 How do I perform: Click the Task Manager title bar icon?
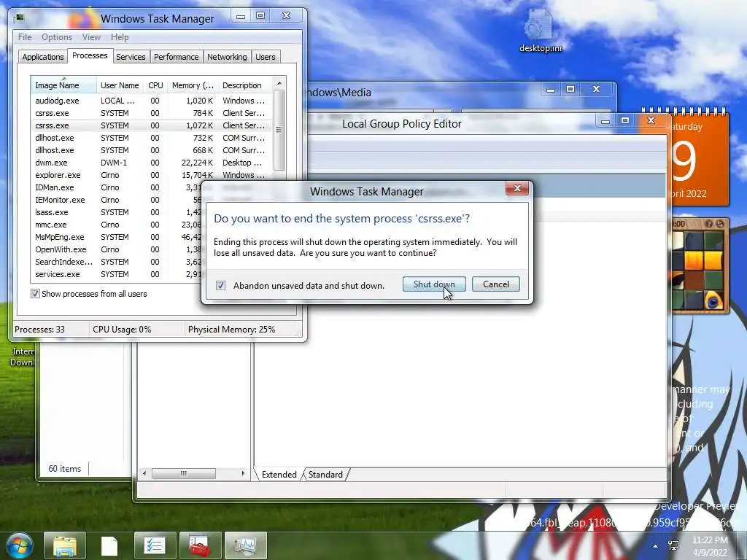[x=20, y=18]
